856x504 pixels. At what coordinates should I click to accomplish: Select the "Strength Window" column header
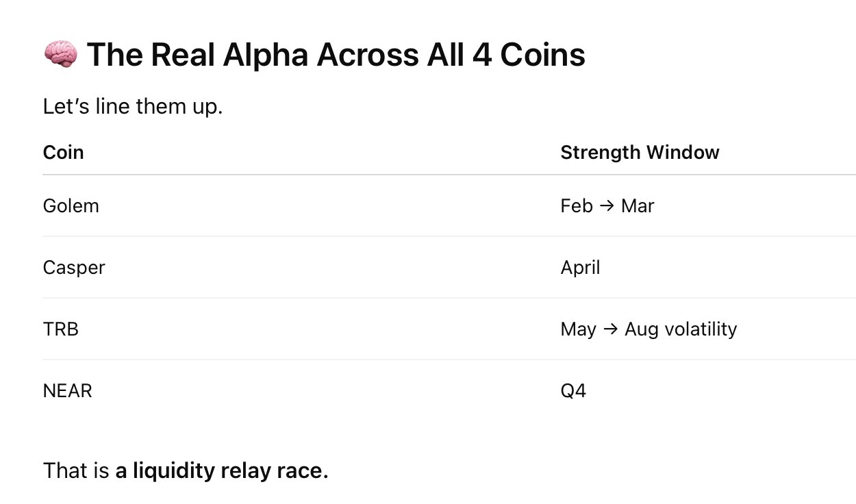tap(640, 152)
